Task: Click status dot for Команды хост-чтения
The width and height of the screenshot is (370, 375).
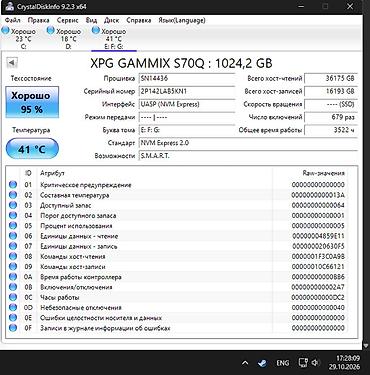Action: (x=13, y=256)
